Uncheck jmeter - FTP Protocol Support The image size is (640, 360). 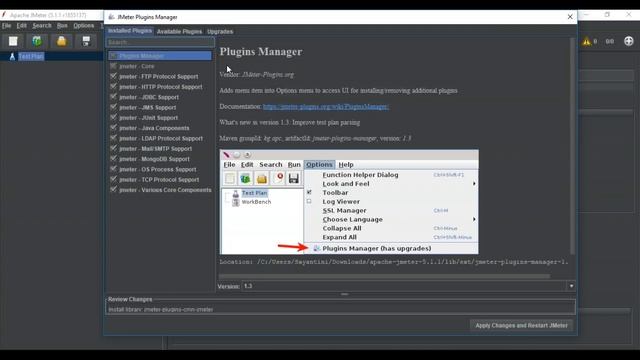tap(113, 76)
